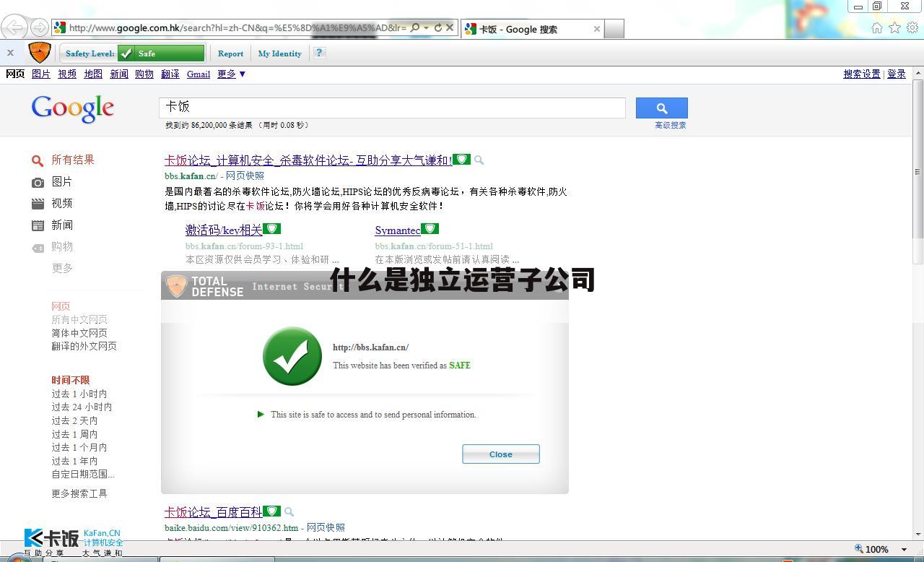Open the browser Tools gear icon
The width and height of the screenshot is (924, 562).
coord(912,28)
